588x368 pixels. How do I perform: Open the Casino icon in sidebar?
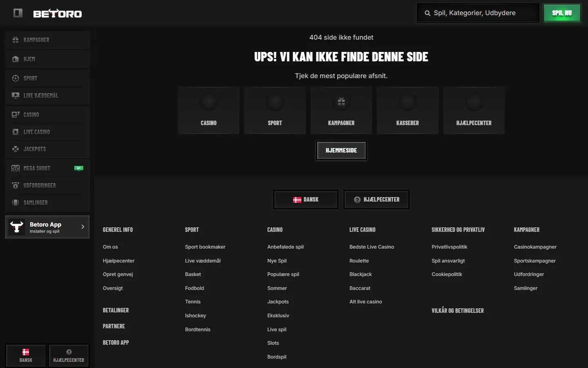coord(16,114)
